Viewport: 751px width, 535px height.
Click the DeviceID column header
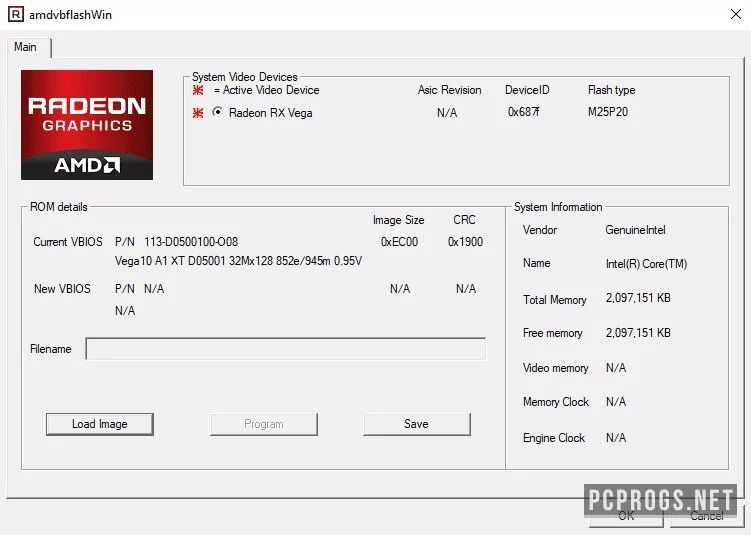pos(527,90)
